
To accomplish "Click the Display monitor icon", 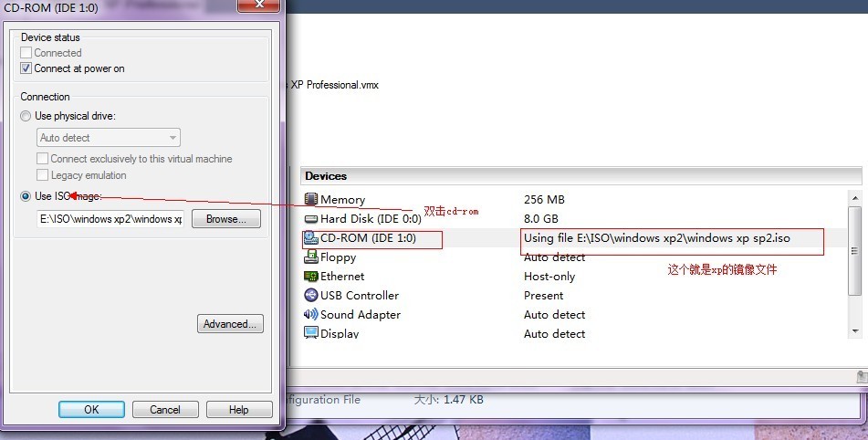I will point(310,332).
